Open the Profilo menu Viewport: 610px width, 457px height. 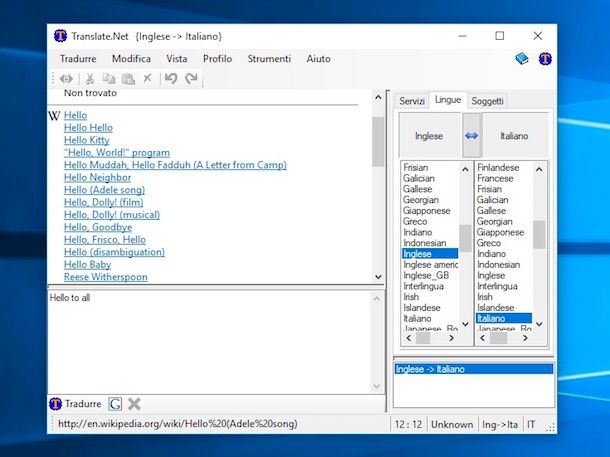(x=217, y=59)
